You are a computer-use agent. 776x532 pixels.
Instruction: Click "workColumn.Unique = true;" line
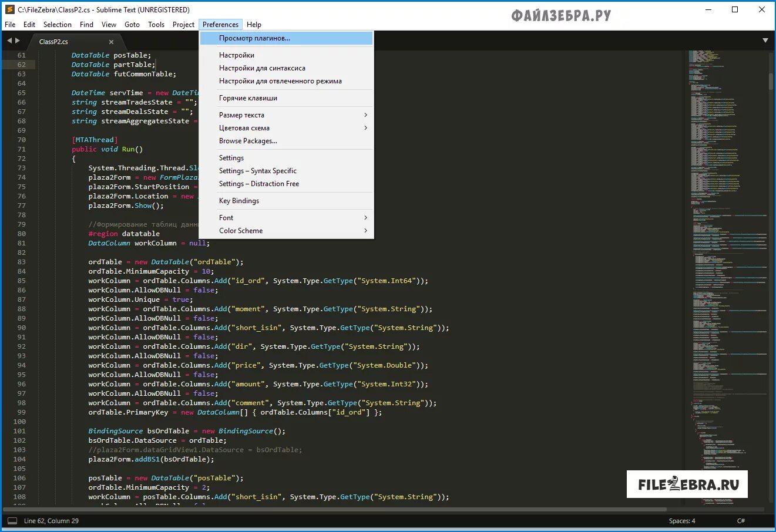click(140, 299)
